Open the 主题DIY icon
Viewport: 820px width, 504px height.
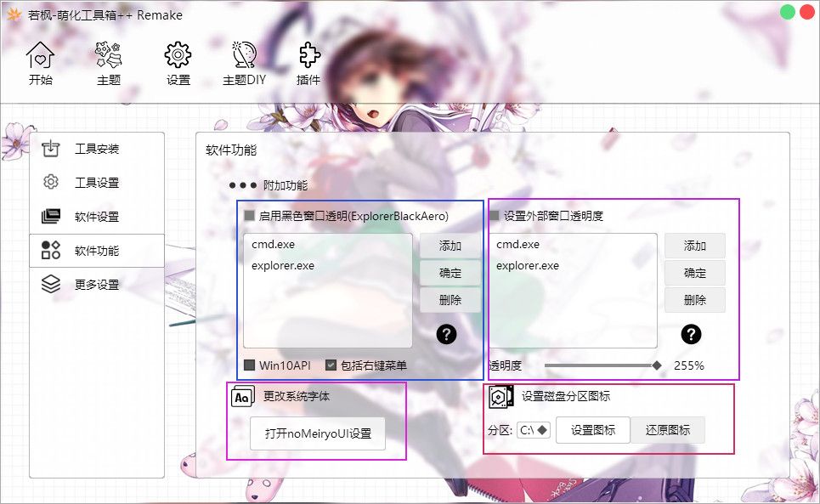tap(244, 55)
